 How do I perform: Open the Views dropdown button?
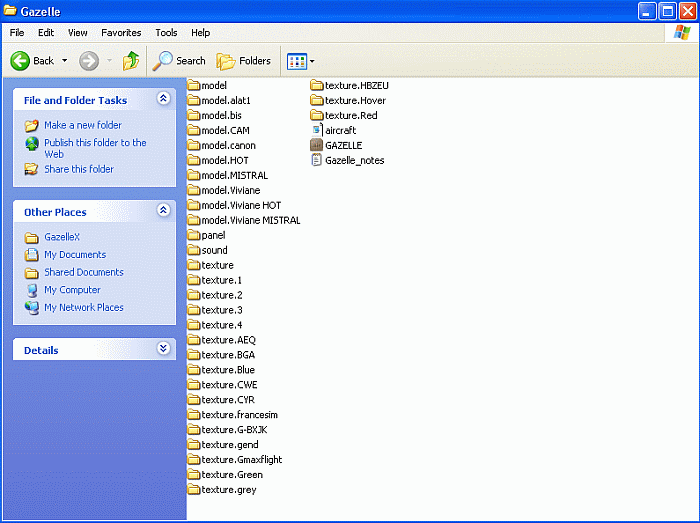coord(300,61)
